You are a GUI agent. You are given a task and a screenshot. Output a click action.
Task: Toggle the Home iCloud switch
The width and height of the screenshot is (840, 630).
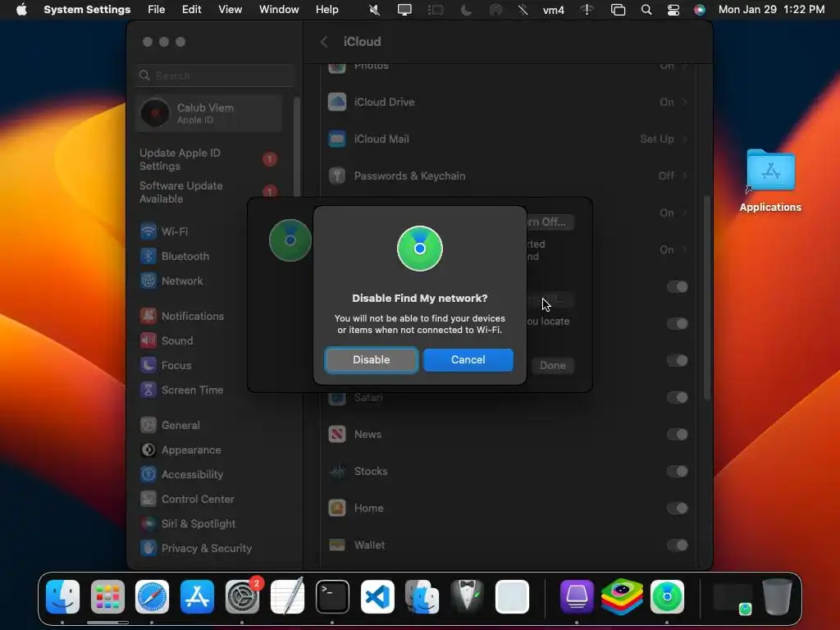[677, 509]
